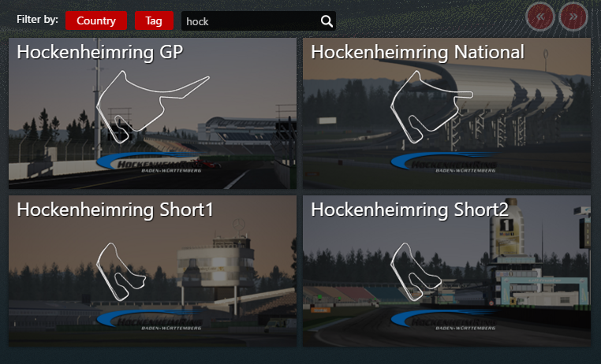This screenshot has height=364, width=601.
Task: Click the Hockenheimring National track outline
Action: point(431,107)
